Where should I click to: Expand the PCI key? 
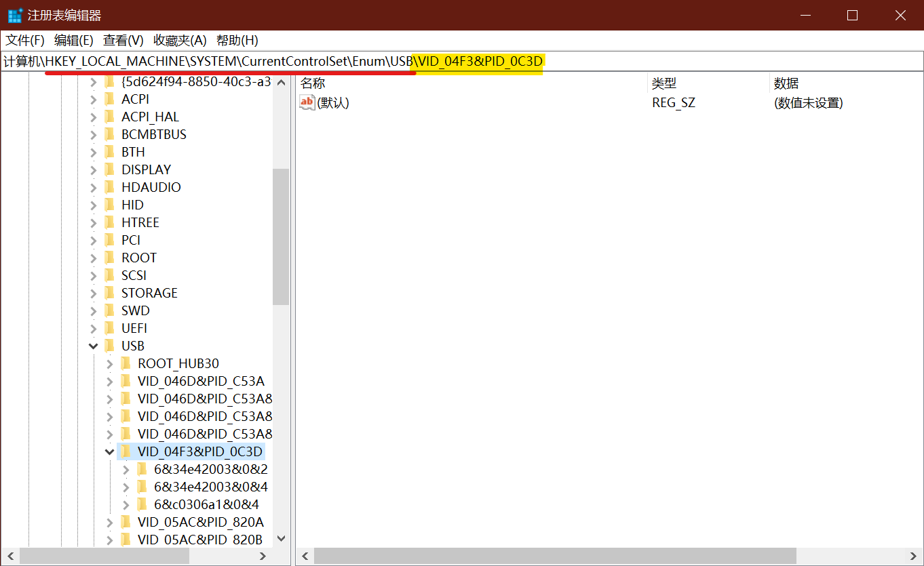coord(94,240)
